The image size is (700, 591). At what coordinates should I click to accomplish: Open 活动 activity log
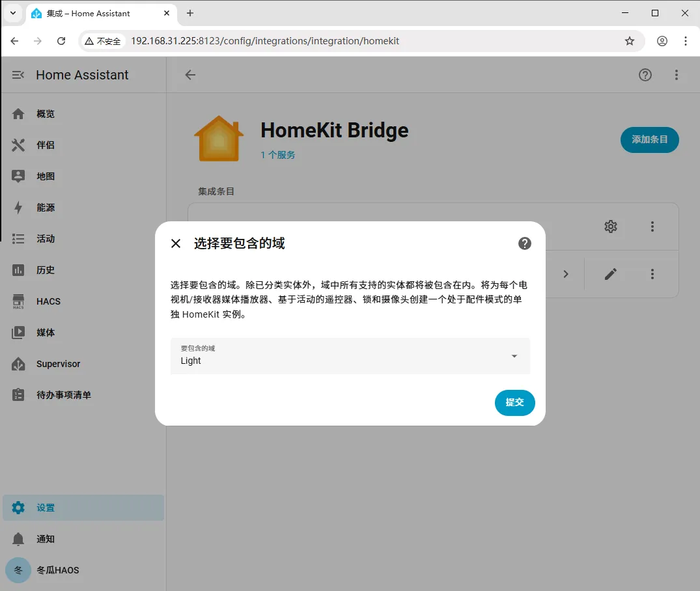83,239
